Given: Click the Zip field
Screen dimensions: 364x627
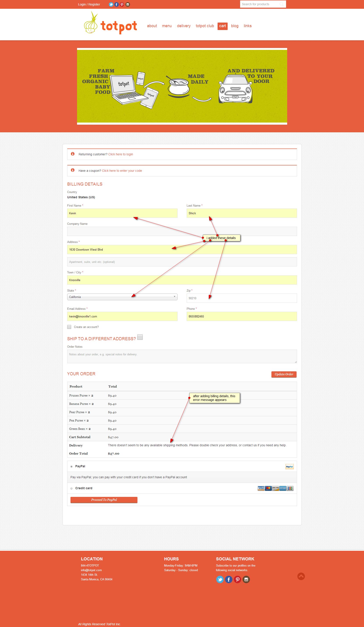Looking at the screenshot, I should coord(242,298).
